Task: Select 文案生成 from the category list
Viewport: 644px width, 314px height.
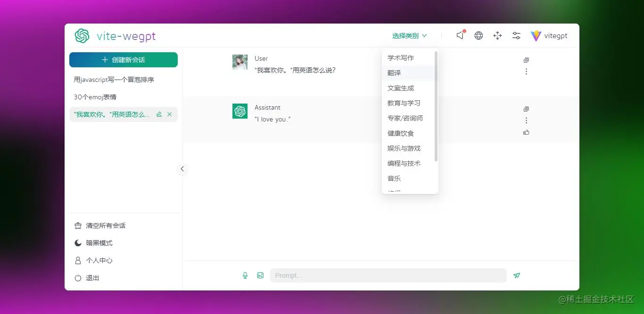Action: pos(408,88)
